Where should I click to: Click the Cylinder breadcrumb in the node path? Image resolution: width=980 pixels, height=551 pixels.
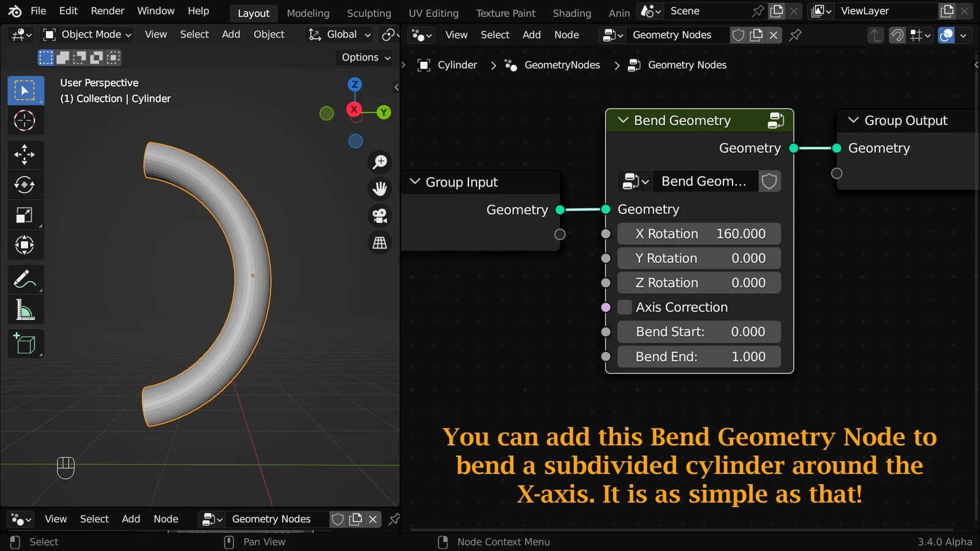[x=456, y=65]
